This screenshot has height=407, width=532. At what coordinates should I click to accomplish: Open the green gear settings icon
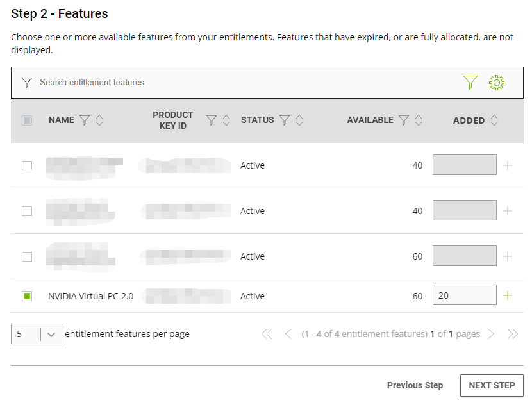click(x=497, y=83)
